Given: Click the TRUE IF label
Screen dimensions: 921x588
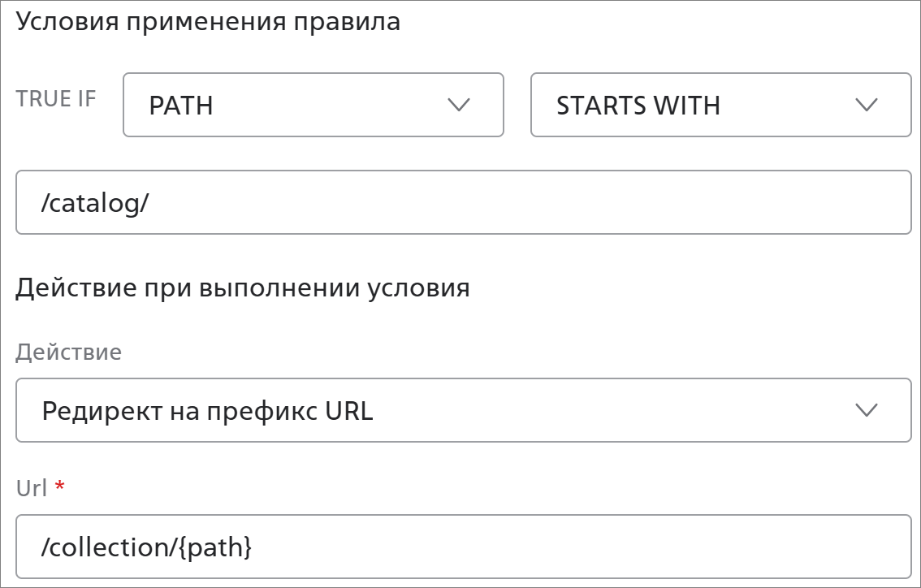Looking at the screenshot, I should (56, 99).
